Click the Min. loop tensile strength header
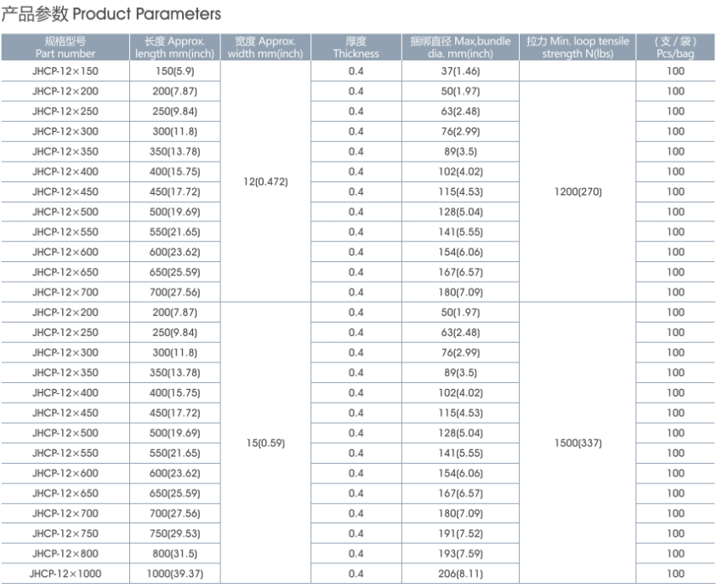 [578, 47]
